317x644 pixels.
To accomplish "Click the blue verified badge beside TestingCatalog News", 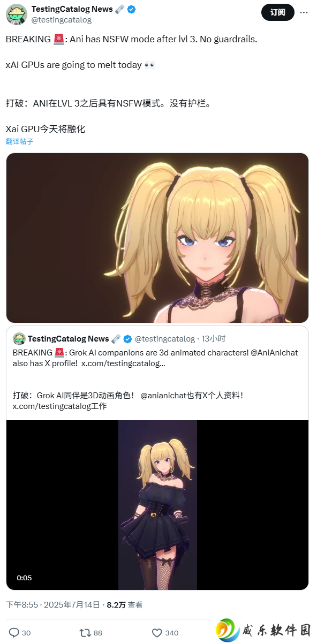I will coord(131,9).
